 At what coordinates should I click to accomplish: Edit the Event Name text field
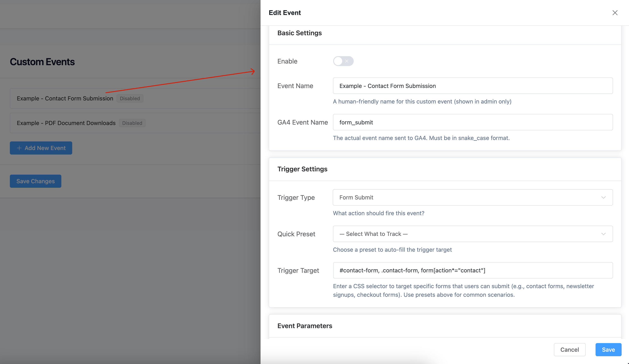pyautogui.click(x=472, y=85)
